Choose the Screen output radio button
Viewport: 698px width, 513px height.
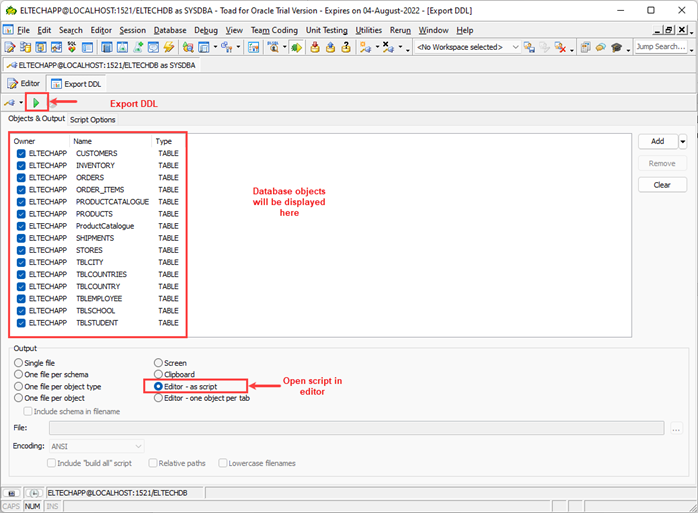(158, 362)
